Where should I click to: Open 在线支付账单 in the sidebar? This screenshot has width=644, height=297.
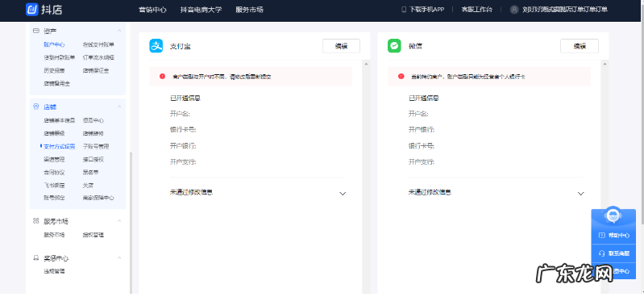pos(98,44)
